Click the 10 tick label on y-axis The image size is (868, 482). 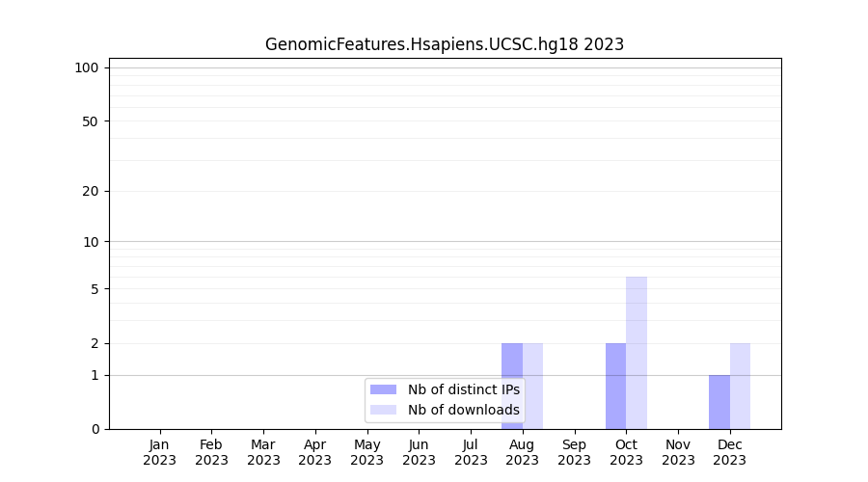click(90, 242)
